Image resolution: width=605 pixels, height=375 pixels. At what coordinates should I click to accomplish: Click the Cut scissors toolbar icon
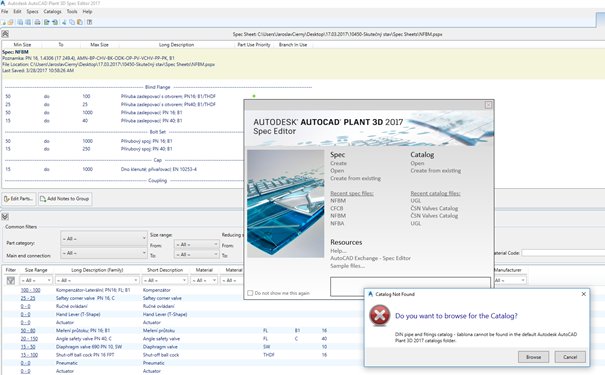click(64, 22)
